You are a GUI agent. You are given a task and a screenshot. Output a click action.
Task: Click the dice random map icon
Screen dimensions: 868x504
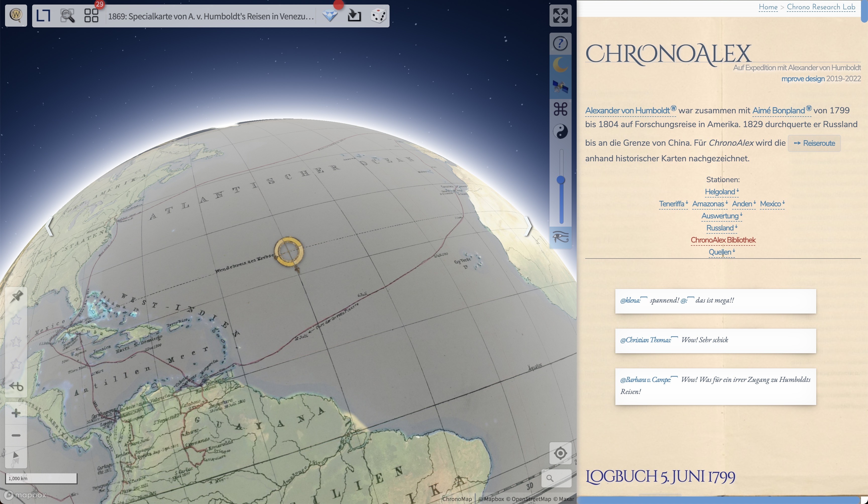[378, 16]
